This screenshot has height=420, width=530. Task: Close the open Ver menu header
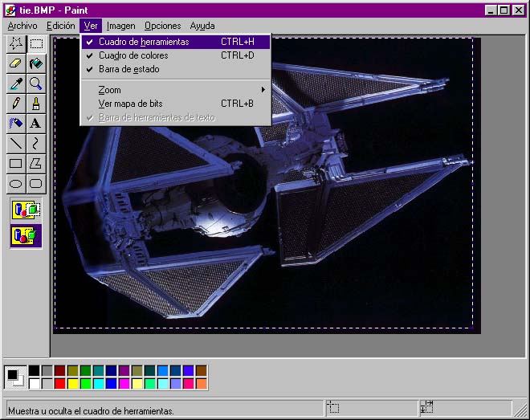coord(91,26)
